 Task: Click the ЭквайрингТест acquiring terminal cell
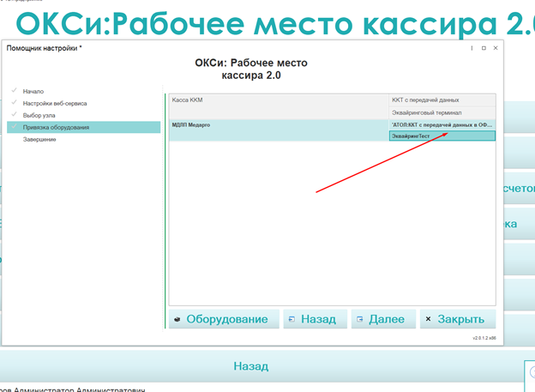[442, 136]
